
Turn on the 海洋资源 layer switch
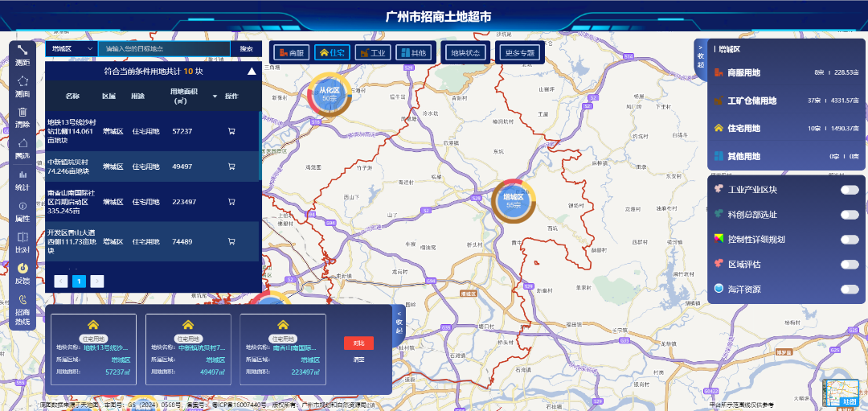click(x=850, y=290)
